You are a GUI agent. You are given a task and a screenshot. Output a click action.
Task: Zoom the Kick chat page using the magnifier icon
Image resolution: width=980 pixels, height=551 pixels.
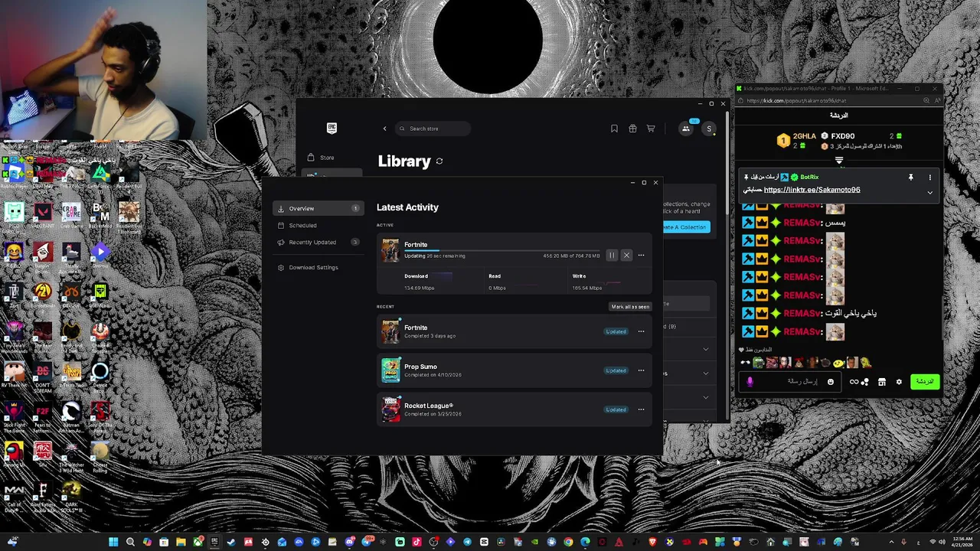(x=926, y=100)
